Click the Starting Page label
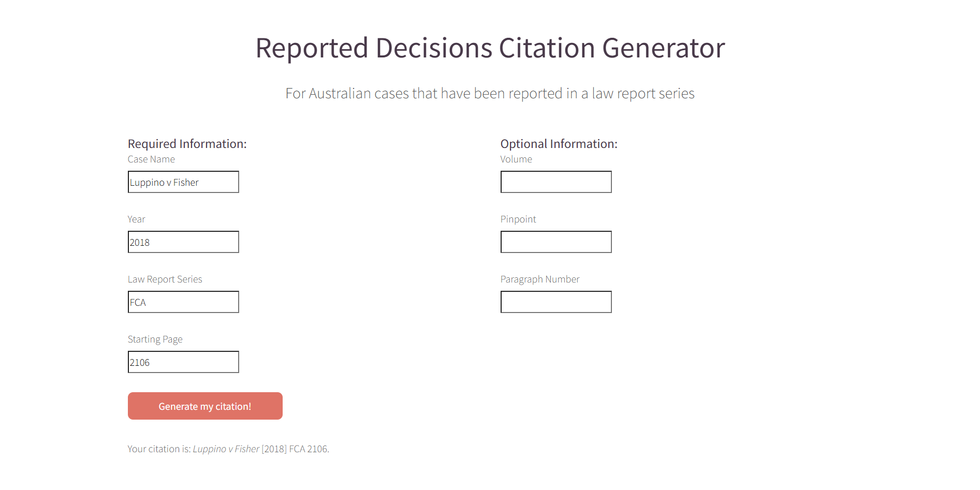The height and width of the screenshot is (490, 980). pyautogui.click(x=155, y=339)
